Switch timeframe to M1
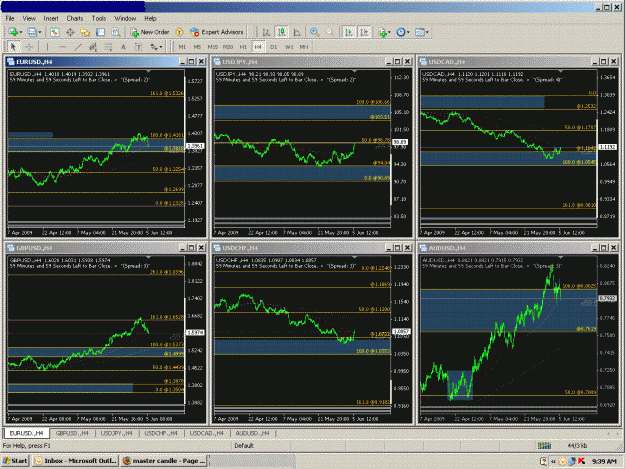 [182, 47]
